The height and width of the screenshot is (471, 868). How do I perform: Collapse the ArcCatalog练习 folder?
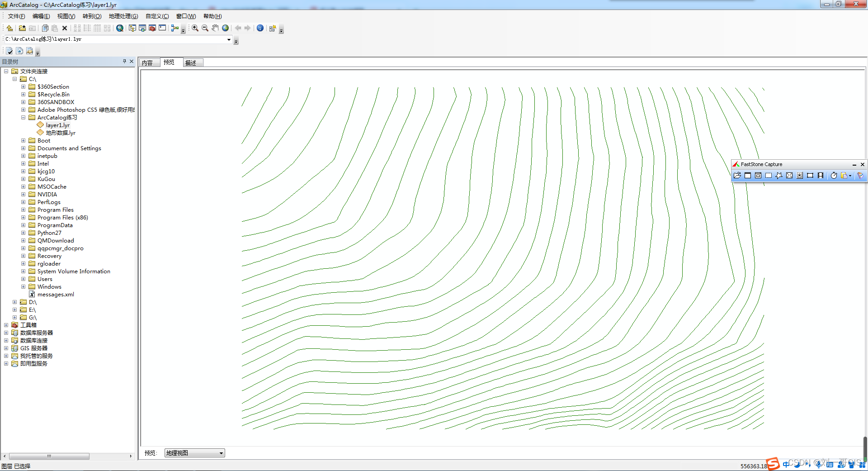(x=23, y=118)
